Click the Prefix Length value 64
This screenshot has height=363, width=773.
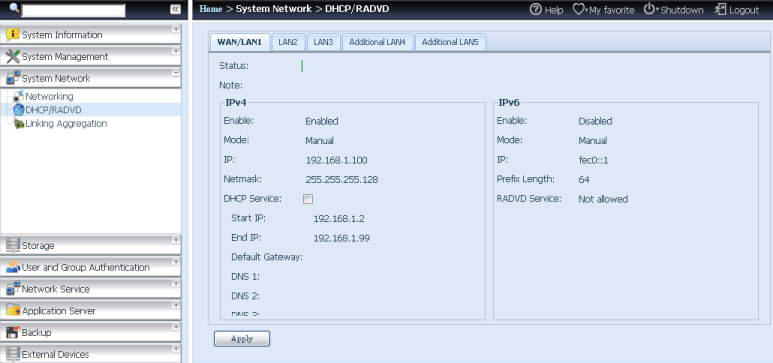coord(584,180)
